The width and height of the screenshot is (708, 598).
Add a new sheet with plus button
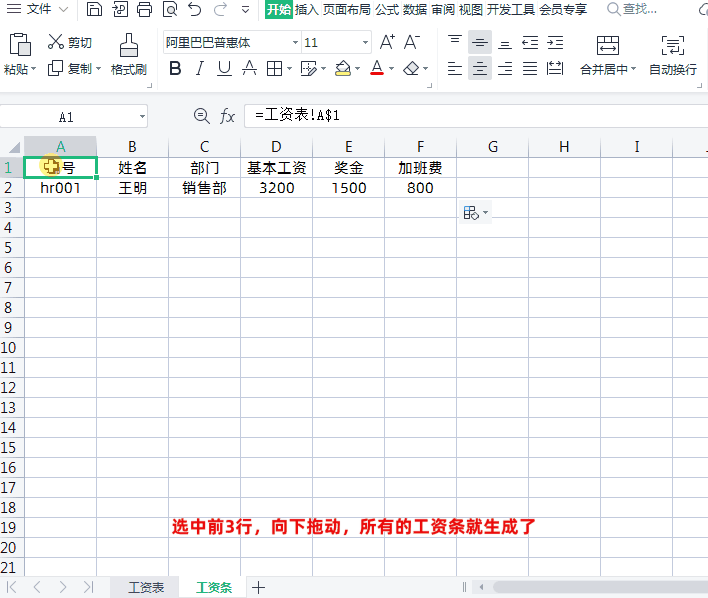click(258, 587)
